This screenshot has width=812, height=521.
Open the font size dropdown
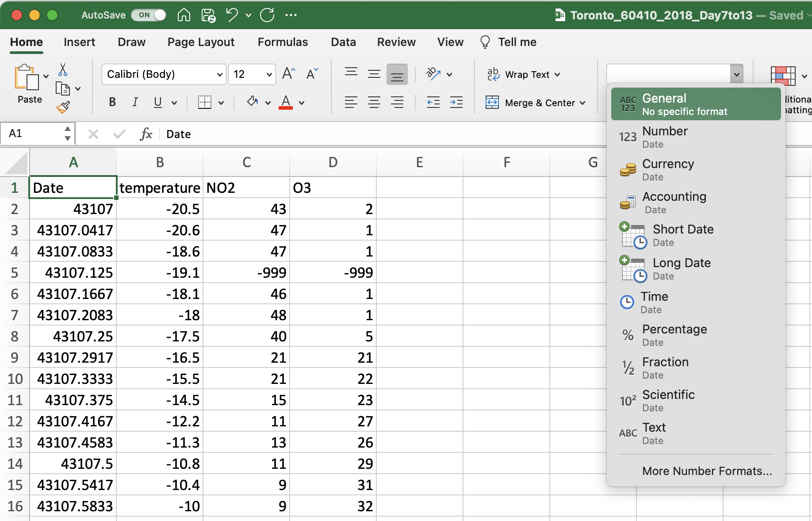tap(269, 74)
